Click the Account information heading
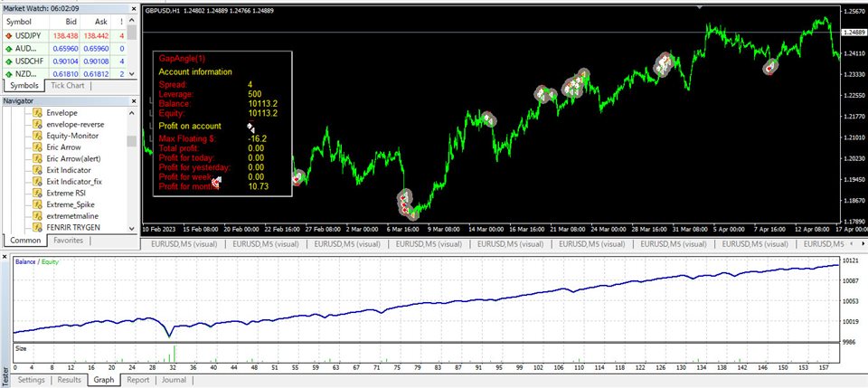Viewport: 868px width, 388px height. (195, 72)
